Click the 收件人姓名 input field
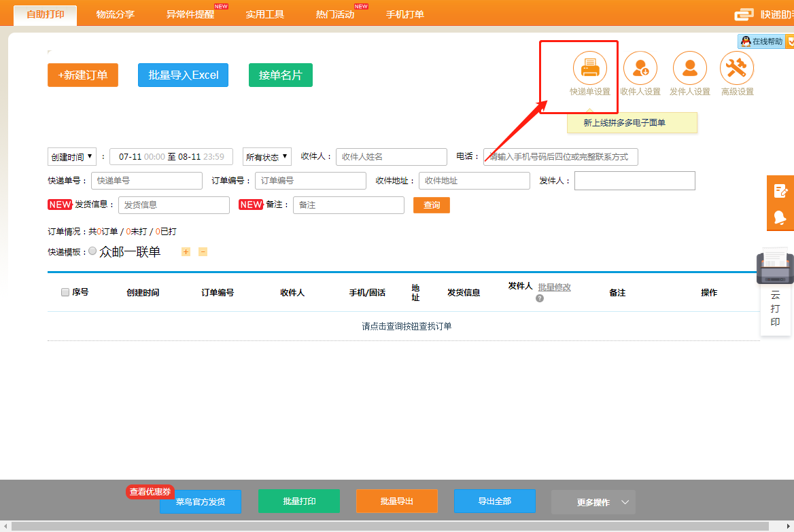The image size is (794, 532). [x=391, y=157]
